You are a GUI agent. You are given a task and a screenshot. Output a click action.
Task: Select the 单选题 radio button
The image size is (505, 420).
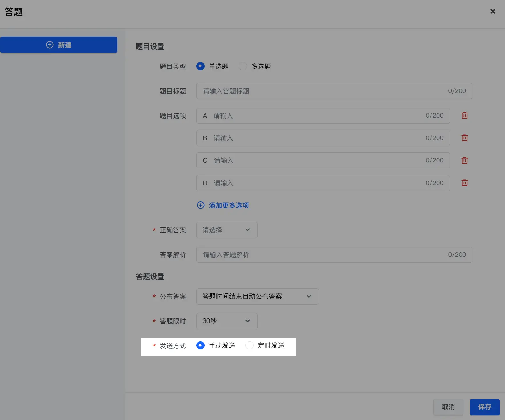point(200,66)
